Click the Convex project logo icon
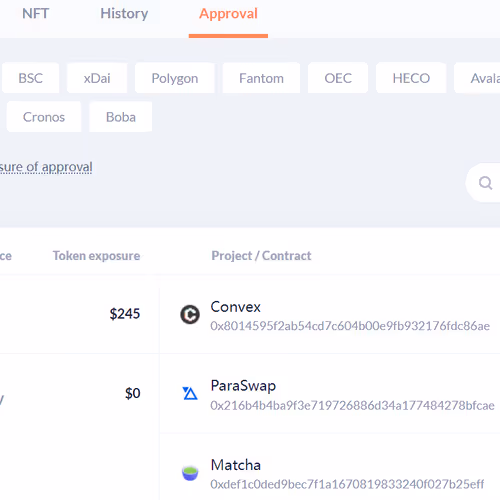 (190, 314)
